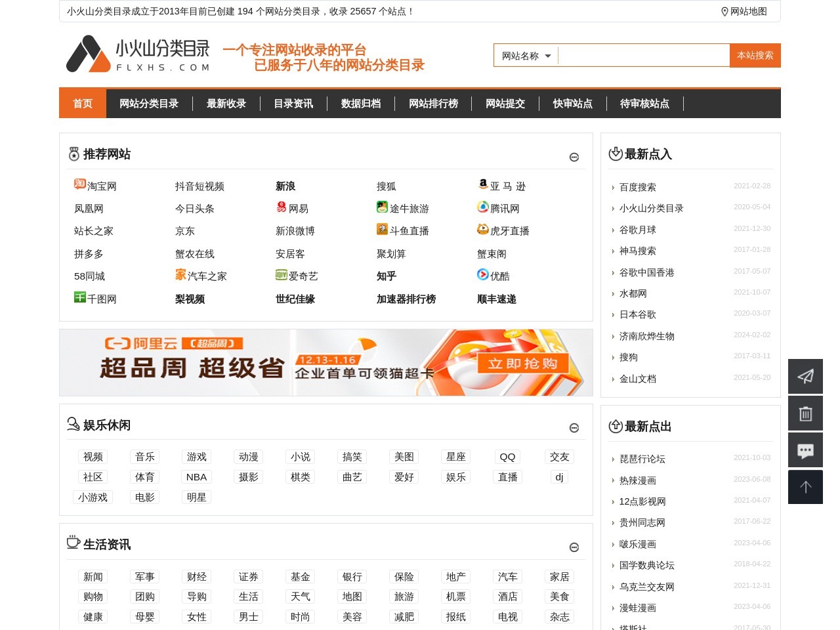
Task: Click the trash bin icon in right sidebar
Action: [805, 413]
